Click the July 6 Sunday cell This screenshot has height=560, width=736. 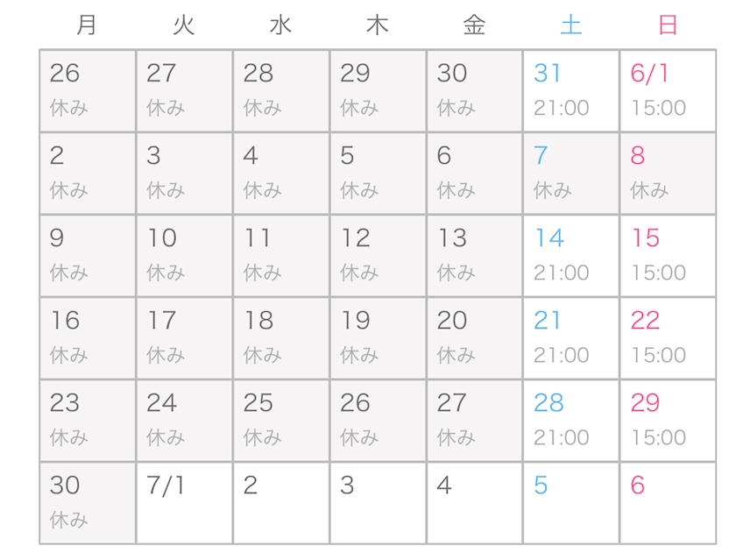tap(668, 503)
